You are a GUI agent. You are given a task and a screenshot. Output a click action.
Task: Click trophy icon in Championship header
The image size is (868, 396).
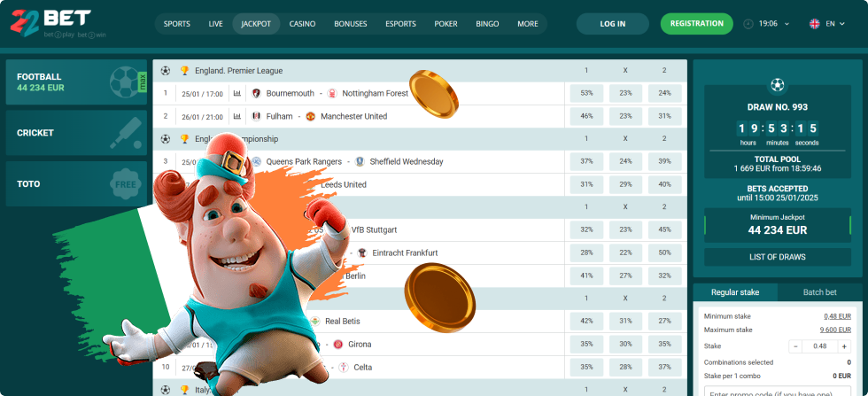[x=184, y=139]
